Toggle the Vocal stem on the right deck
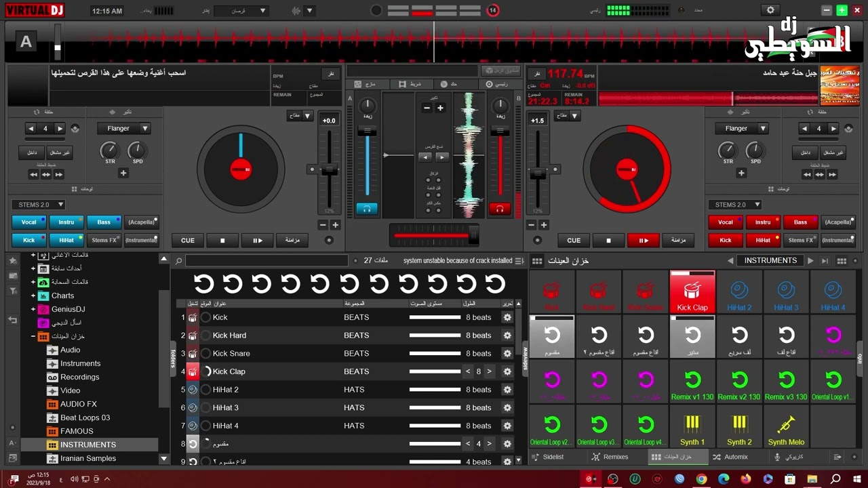The image size is (868, 488). coord(726,222)
